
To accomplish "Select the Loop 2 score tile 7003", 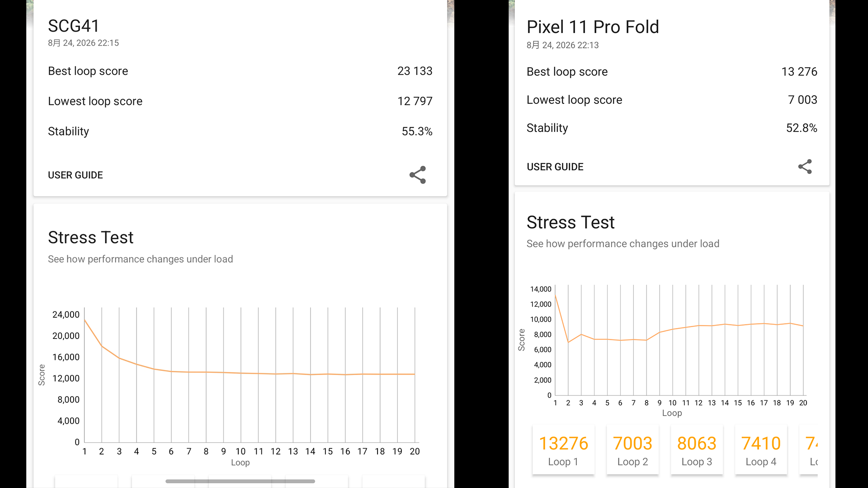I will [632, 450].
